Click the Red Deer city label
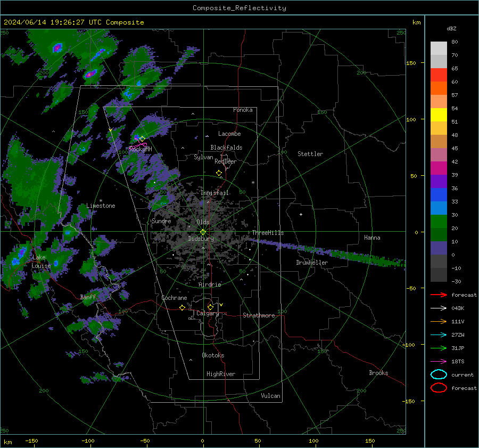The image size is (479, 448). click(x=226, y=161)
